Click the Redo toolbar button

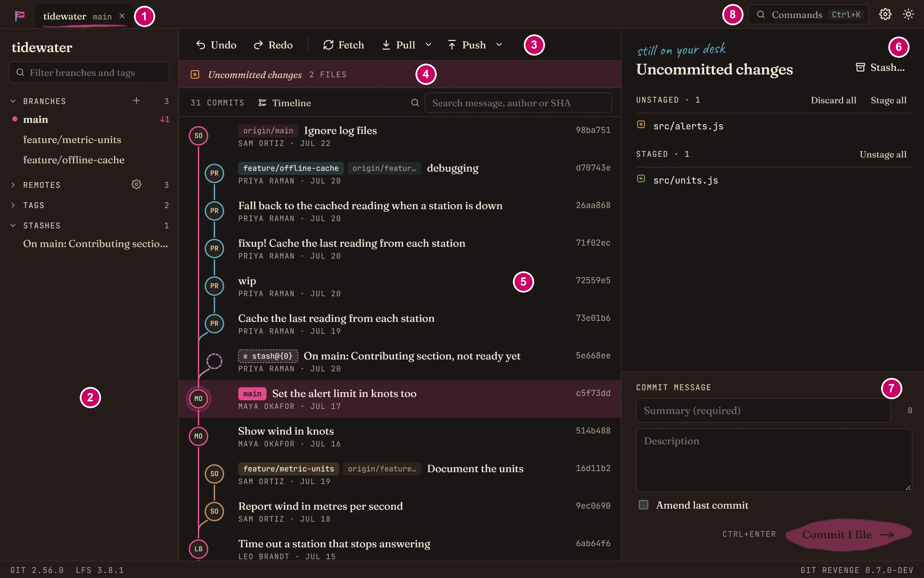(273, 45)
